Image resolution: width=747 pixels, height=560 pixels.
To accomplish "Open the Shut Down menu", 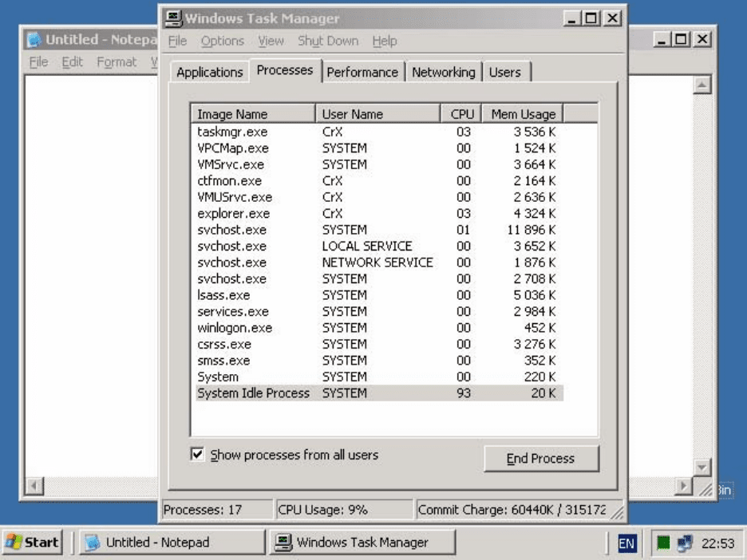I will 328,41.
